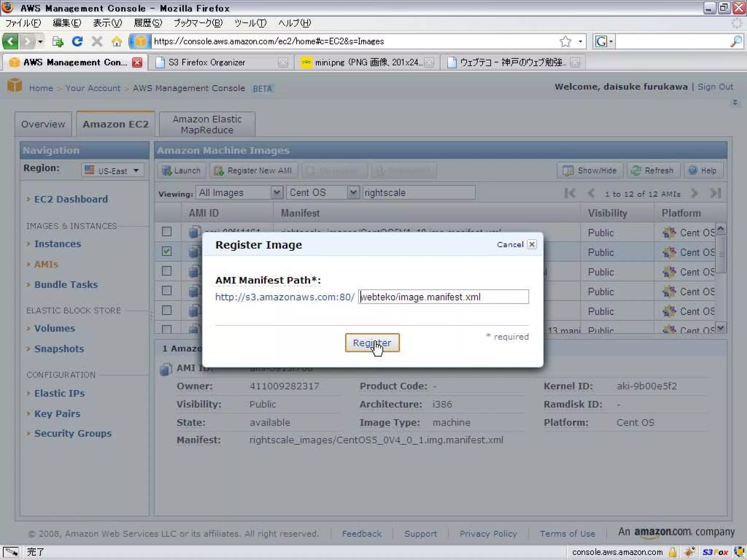Reload the page with the refresh icon
The height and width of the screenshot is (560, 747).
(x=77, y=41)
